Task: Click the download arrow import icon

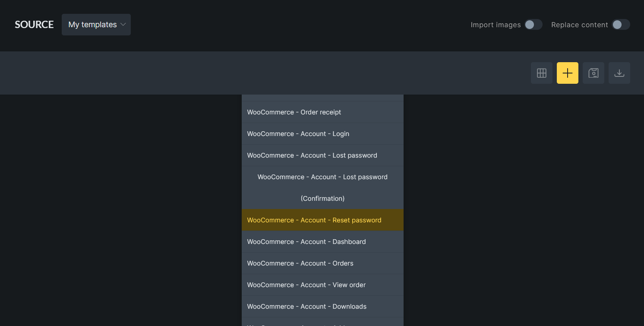Action: tap(619, 73)
